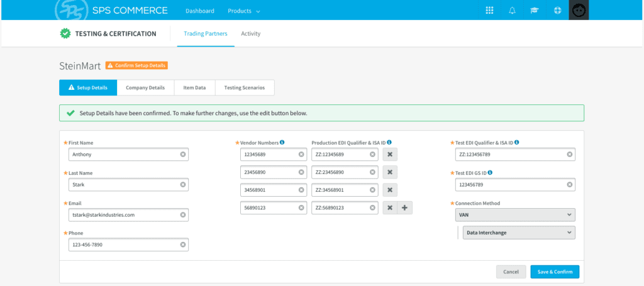
Task: Clear the Email field
Action: point(183,214)
